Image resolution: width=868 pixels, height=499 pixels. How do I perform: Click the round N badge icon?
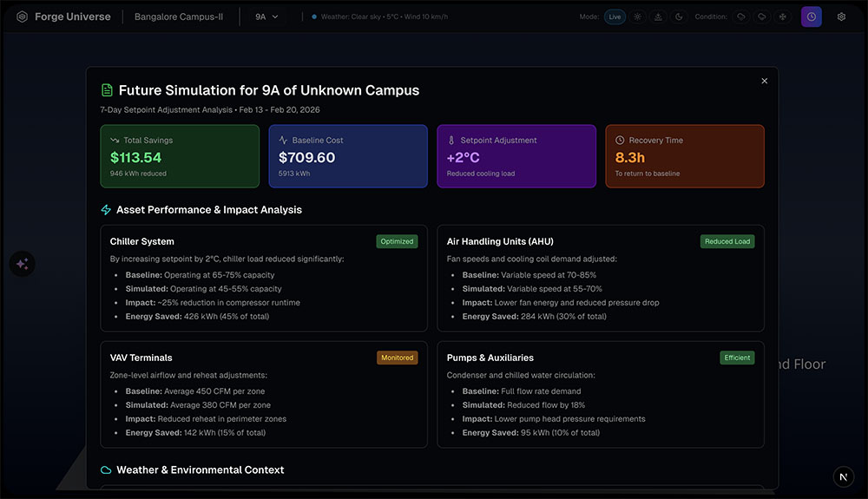pyautogui.click(x=844, y=476)
